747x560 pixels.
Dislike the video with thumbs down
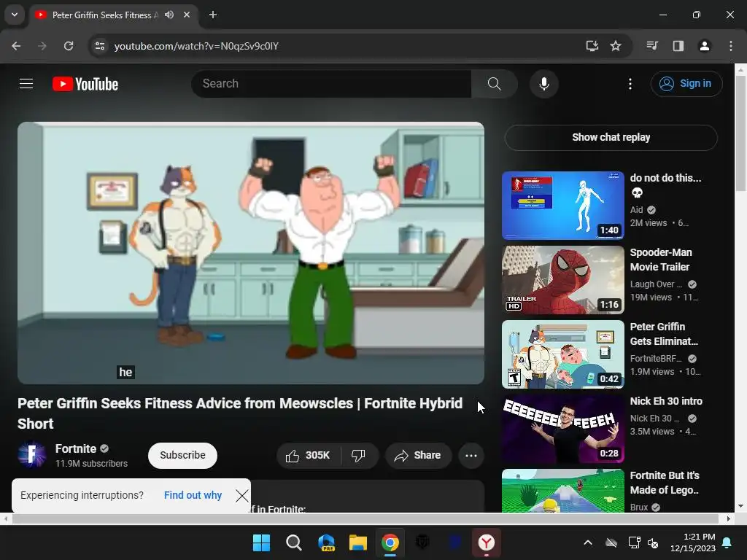click(x=359, y=456)
